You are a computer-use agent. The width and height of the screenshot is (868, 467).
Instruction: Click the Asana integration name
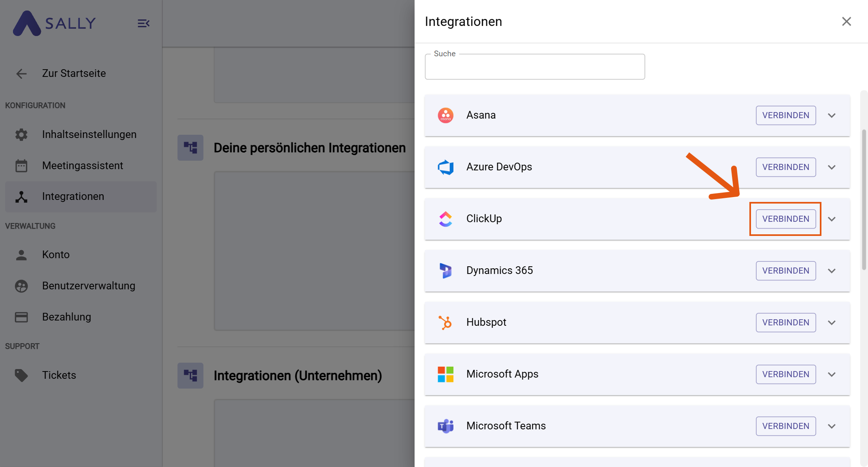tap(481, 115)
